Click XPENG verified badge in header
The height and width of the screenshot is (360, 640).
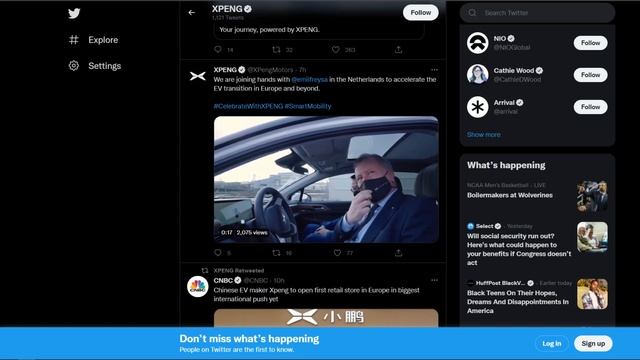pyautogui.click(x=248, y=9)
